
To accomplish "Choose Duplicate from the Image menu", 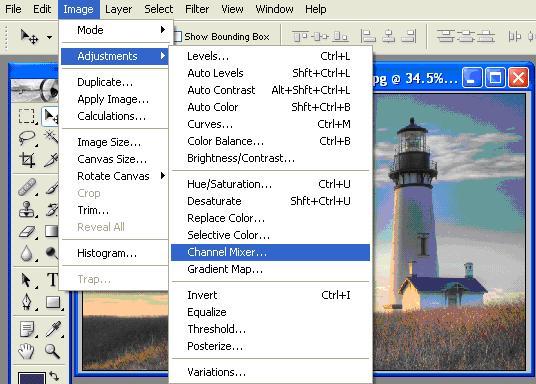I will [115, 82].
